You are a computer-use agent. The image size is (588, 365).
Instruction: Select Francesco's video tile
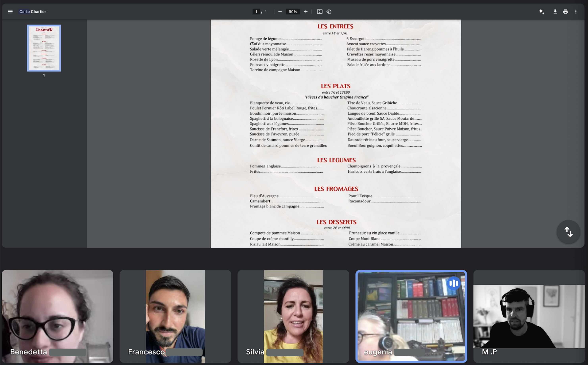(x=175, y=316)
